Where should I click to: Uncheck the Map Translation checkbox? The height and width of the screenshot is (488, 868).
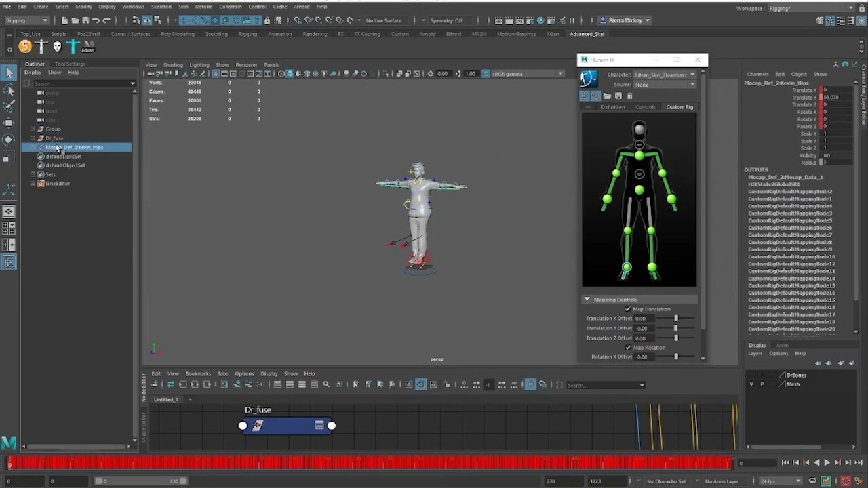click(x=628, y=309)
